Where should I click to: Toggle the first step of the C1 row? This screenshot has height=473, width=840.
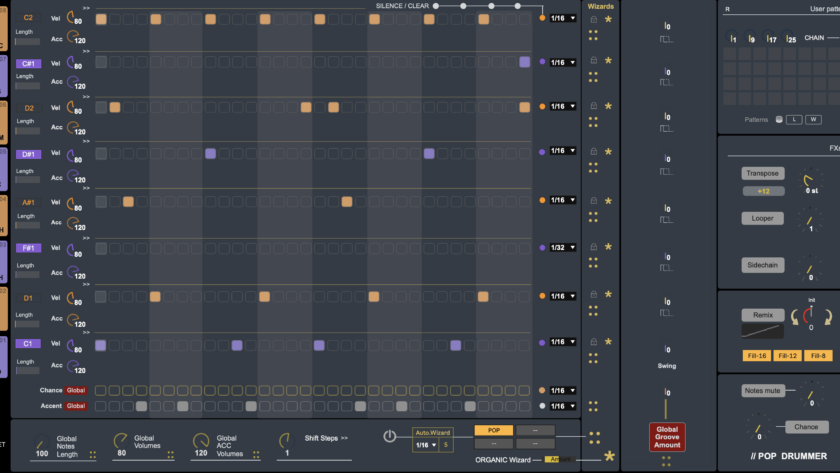pos(101,345)
